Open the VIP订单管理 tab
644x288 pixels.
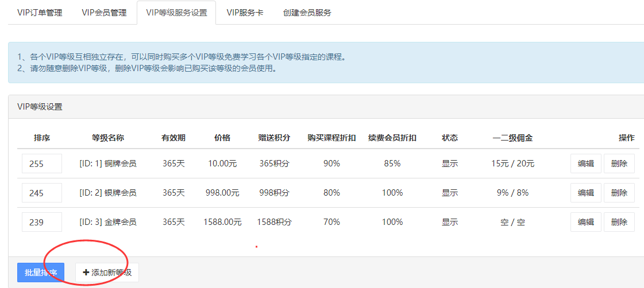40,13
